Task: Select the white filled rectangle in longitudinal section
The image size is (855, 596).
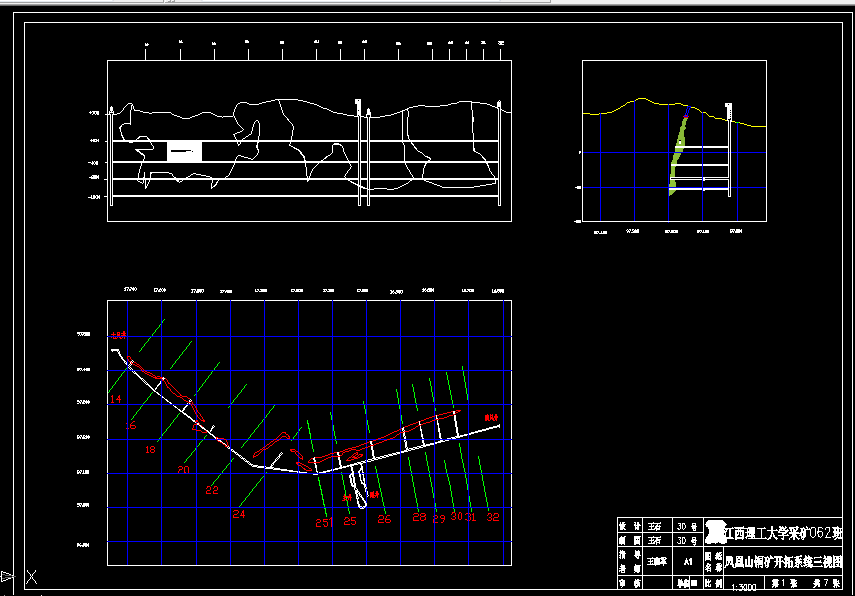Action: (184, 151)
